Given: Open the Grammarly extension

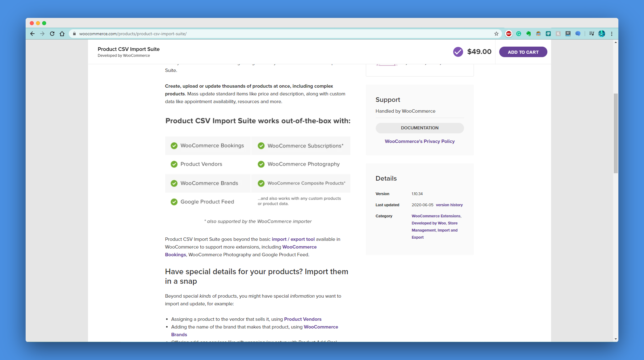Looking at the screenshot, I should click(x=519, y=34).
